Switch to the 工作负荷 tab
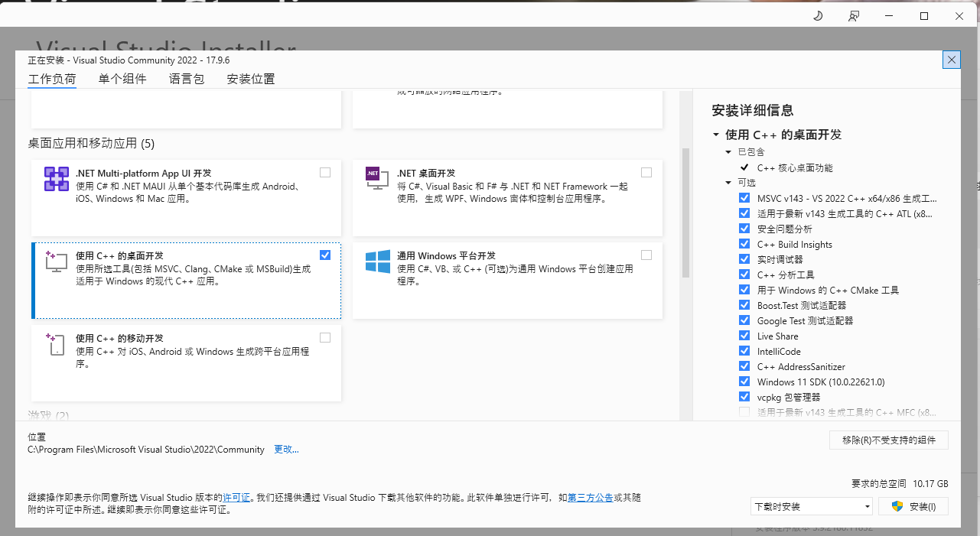This screenshot has height=536, width=980. coord(52,79)
